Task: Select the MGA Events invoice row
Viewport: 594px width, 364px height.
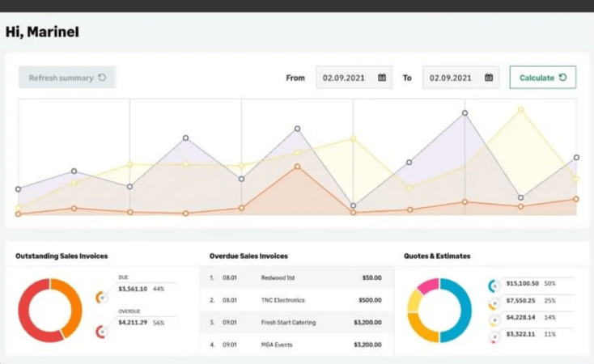Action: pos(296,345)
